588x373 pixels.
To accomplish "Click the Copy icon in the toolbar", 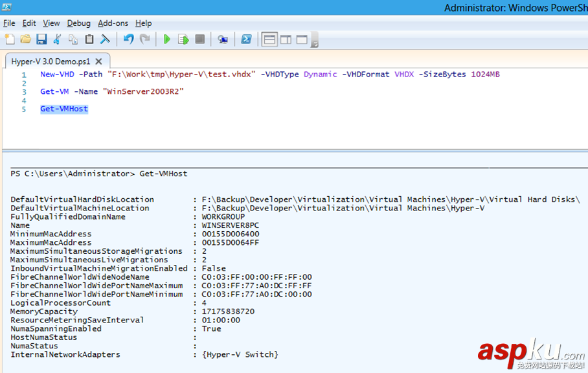I will [73, 40].
